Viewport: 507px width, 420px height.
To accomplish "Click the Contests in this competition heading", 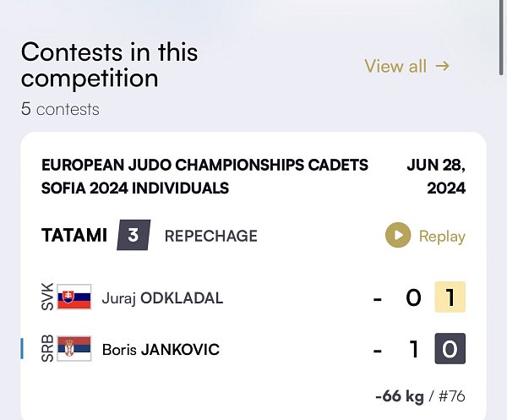I will click(x=109, y=65).
